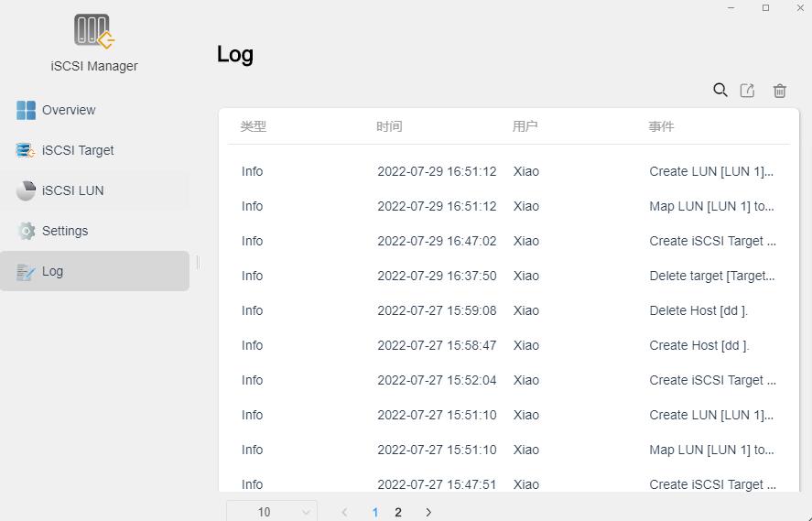Viewport: 812px width, 521px height.
Task: Open the iSCSI Target page
Action: point(78,150)
